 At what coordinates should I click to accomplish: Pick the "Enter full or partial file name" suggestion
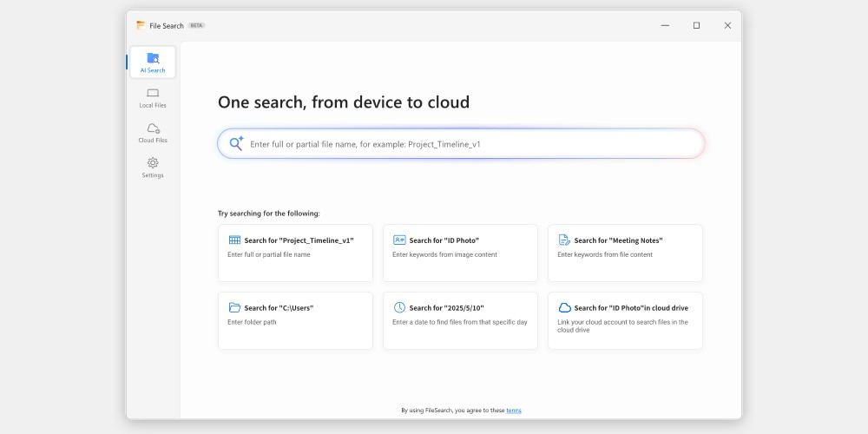(295, 253)
